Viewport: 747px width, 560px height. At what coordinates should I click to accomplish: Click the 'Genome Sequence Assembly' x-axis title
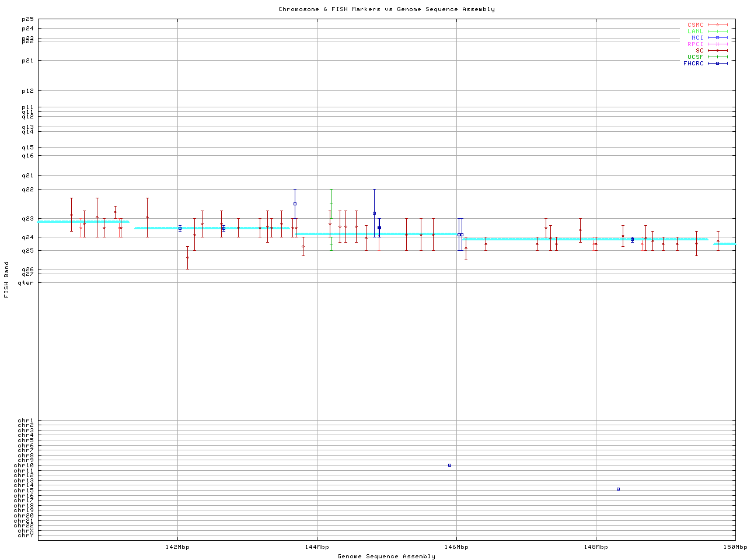[386, 556]
